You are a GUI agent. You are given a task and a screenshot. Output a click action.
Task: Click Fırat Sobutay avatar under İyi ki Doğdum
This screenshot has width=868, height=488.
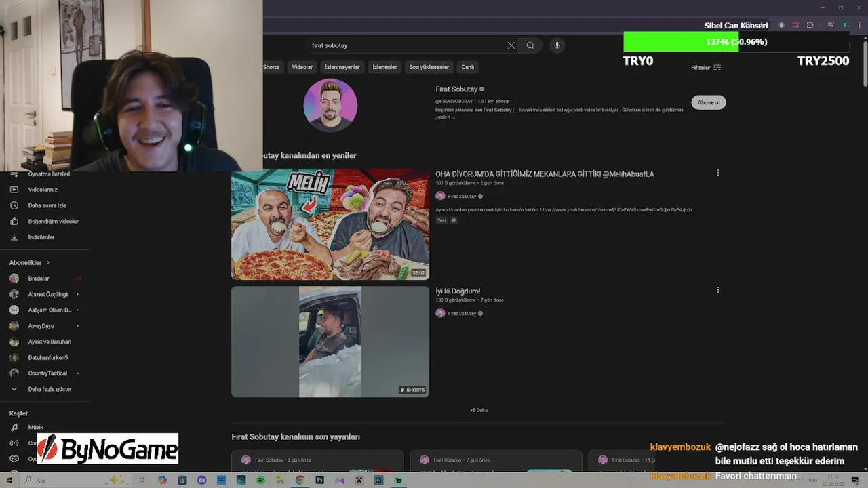tap(440, 313)
